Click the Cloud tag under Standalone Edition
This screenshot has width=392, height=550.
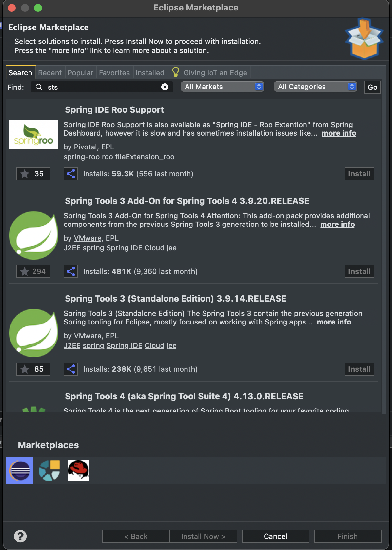(154, 345)
